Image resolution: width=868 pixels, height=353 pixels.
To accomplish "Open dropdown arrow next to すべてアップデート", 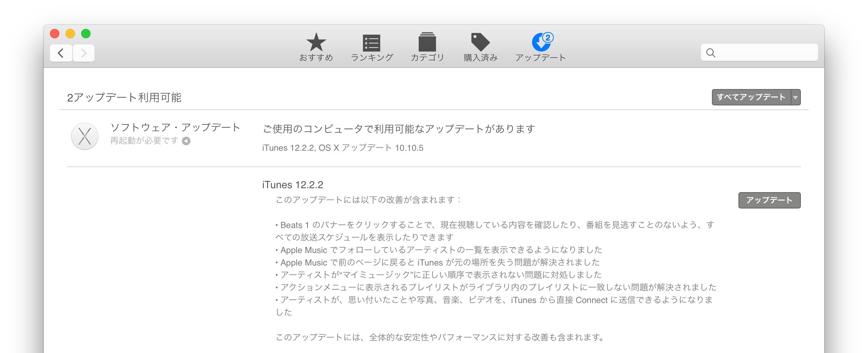I will [795, 97].
